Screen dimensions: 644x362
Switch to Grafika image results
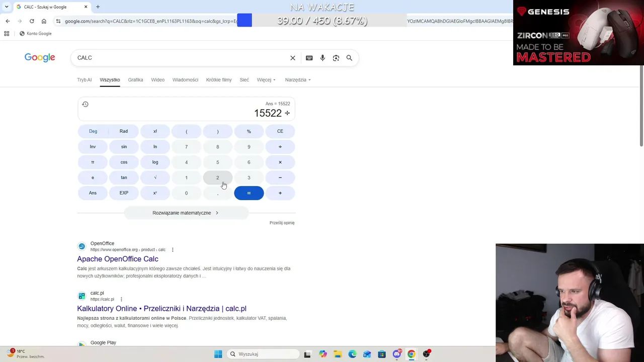(x=135, y=80)
